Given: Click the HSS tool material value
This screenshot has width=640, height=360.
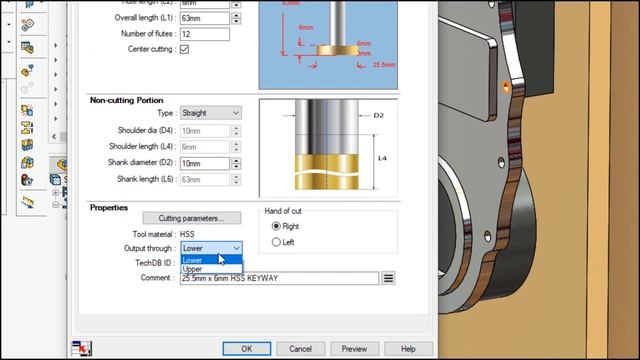Looking at the screenshot, I should point(187,234).
